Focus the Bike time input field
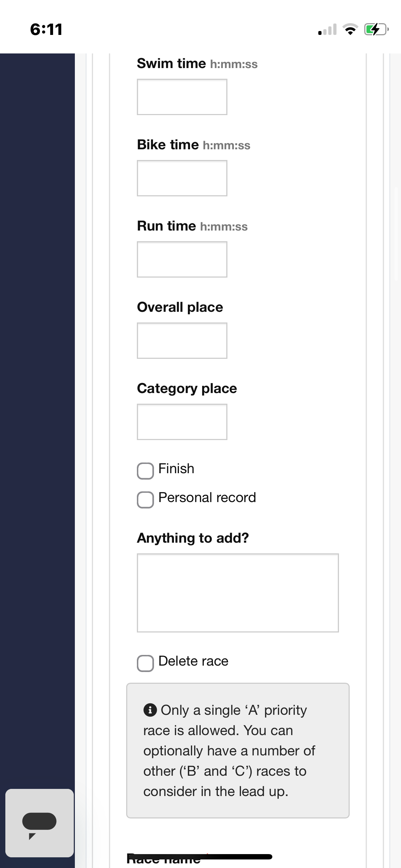The height and width of the screenshot is (868, 401). (182, 178)
